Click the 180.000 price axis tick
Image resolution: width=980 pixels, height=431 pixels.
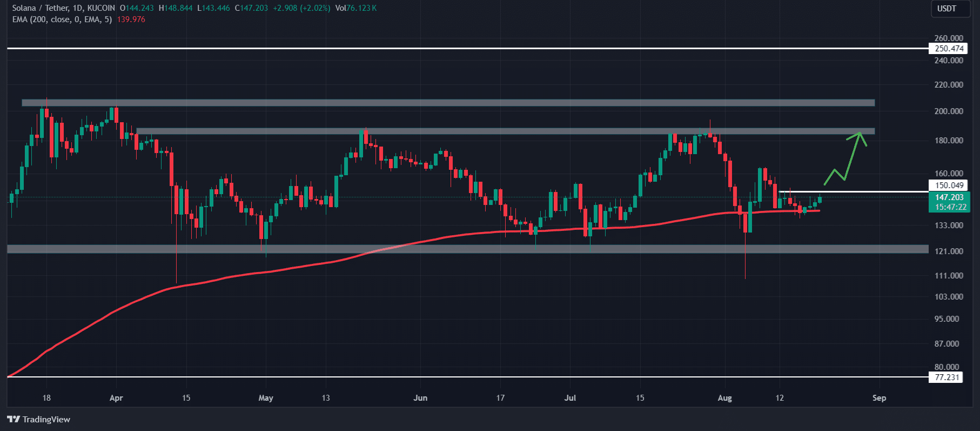(949, 141)
